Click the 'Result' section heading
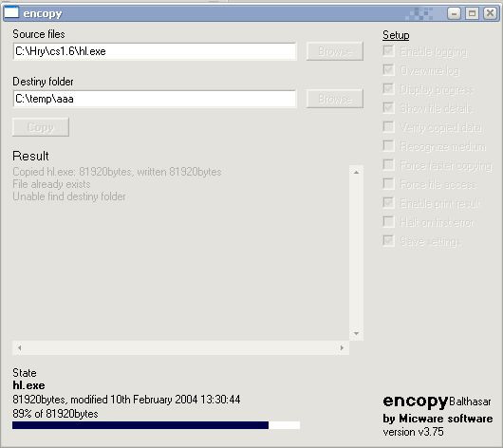 [30, 156]
